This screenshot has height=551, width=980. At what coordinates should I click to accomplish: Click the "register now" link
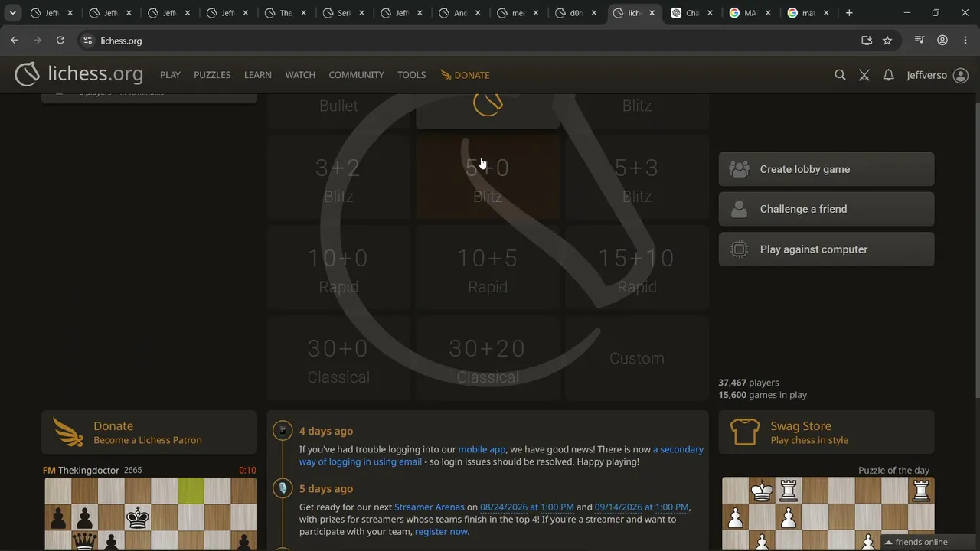[441, 531]
